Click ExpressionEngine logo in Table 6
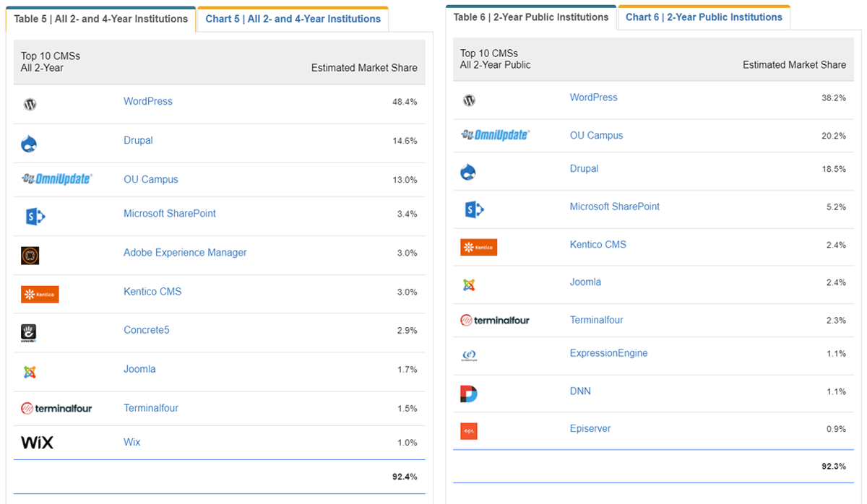Viewport: 867px width, 504px height. pos(469,355)
